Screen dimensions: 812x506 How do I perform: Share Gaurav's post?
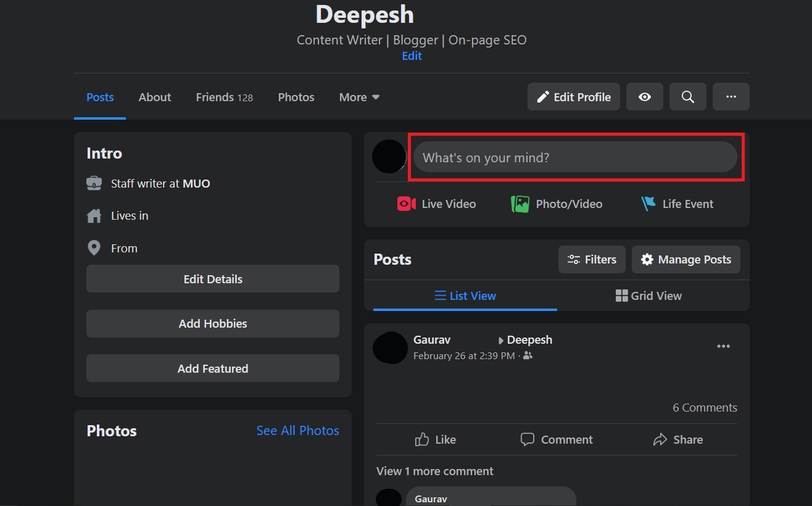tap(677, 439)
